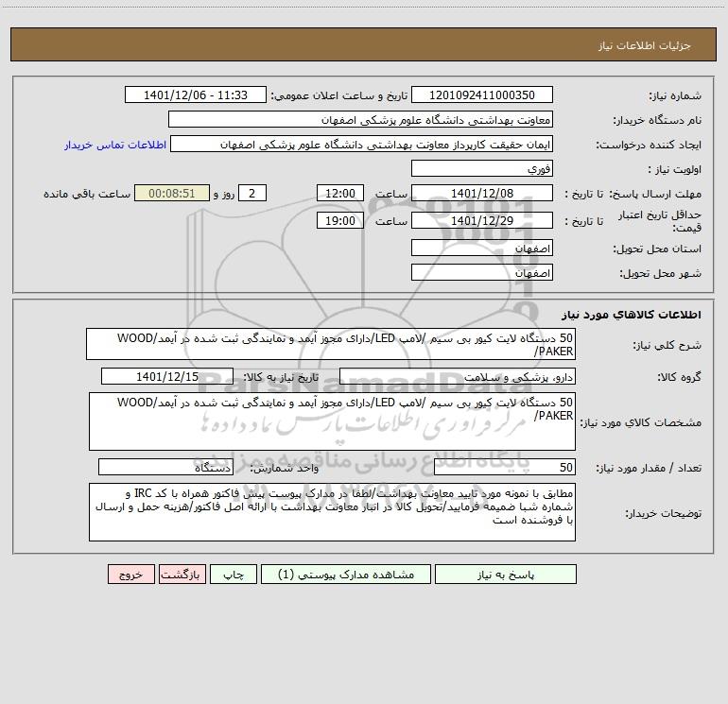Viewport: 728px width, 704px height.
Task: Click the نام دستگاه خریدار field
Action: [361, 119]
